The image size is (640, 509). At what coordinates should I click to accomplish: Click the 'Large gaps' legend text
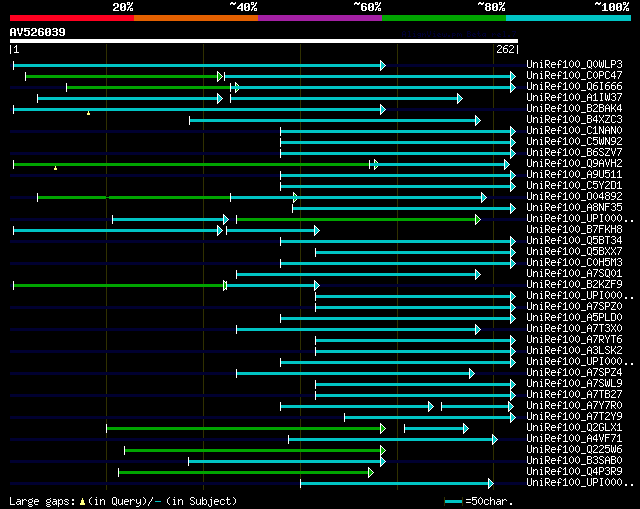(x=42, y=501)
